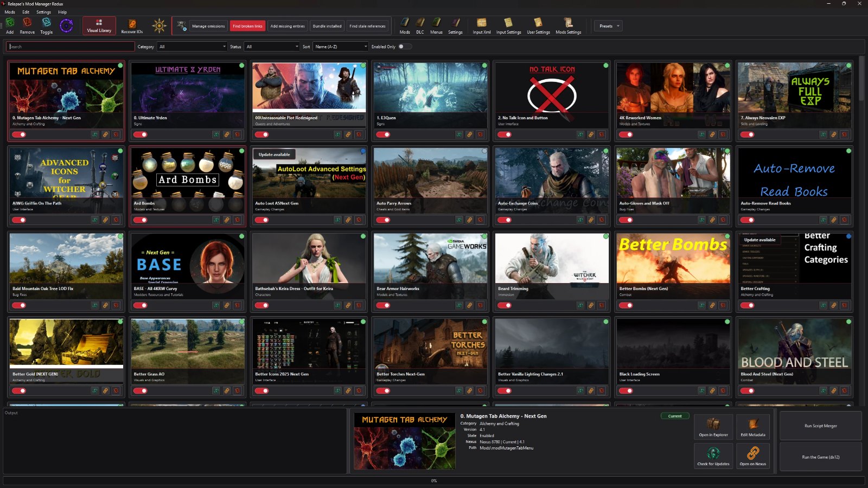868x488 pixels.
Task: Switch off Bald Mountain Oak Tree toggle
Action: [x=19, y=305]
